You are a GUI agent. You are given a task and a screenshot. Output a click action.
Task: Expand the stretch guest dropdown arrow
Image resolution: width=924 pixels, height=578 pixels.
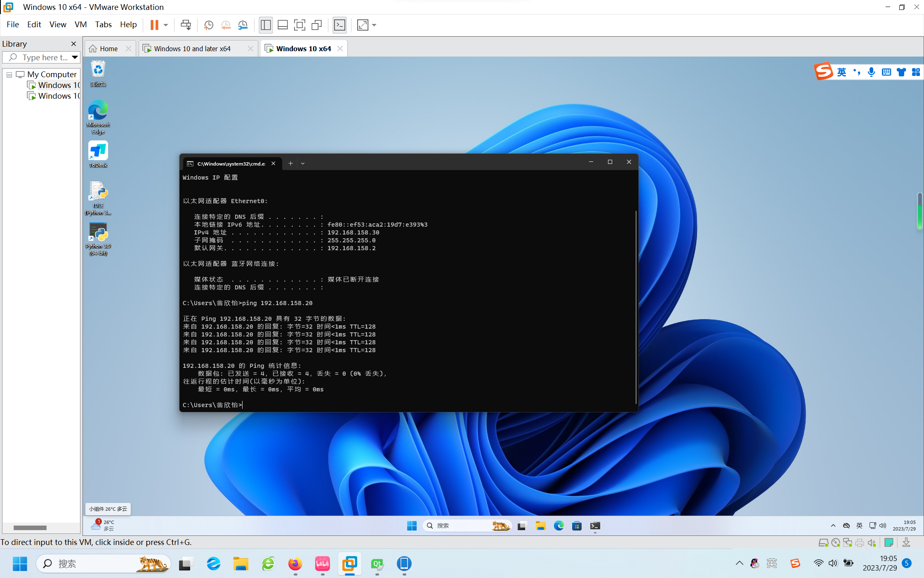pos(374,25)
